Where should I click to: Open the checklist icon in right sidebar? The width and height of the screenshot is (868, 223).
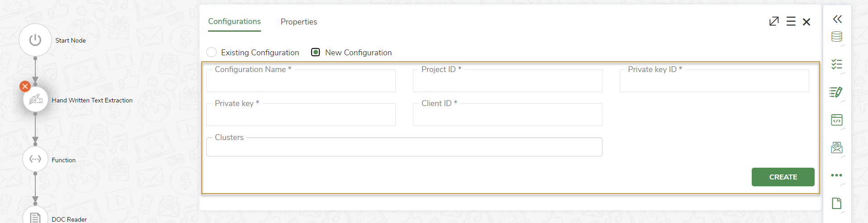click(x=837, y=64)
